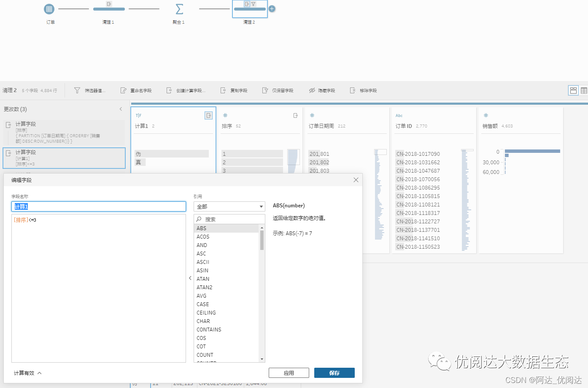Select the 清理 1 step in flow
Image resolution: width=588 pixels, height=388 pixels.
pyautogui.click(x=109, y=9)
